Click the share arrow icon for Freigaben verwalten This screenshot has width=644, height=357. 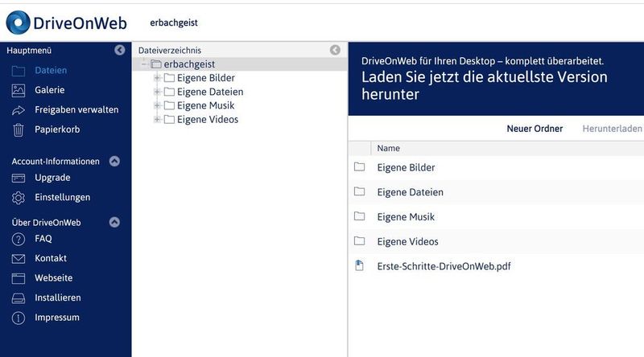(x=18, y=110)
